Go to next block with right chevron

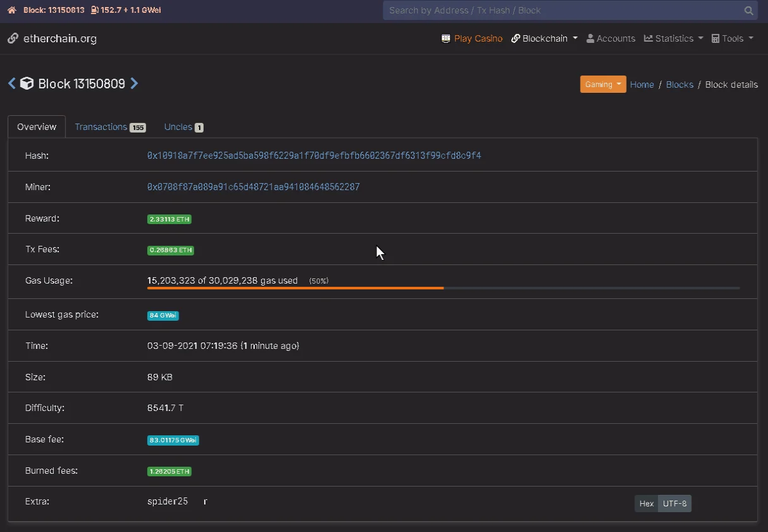point(134,83)
